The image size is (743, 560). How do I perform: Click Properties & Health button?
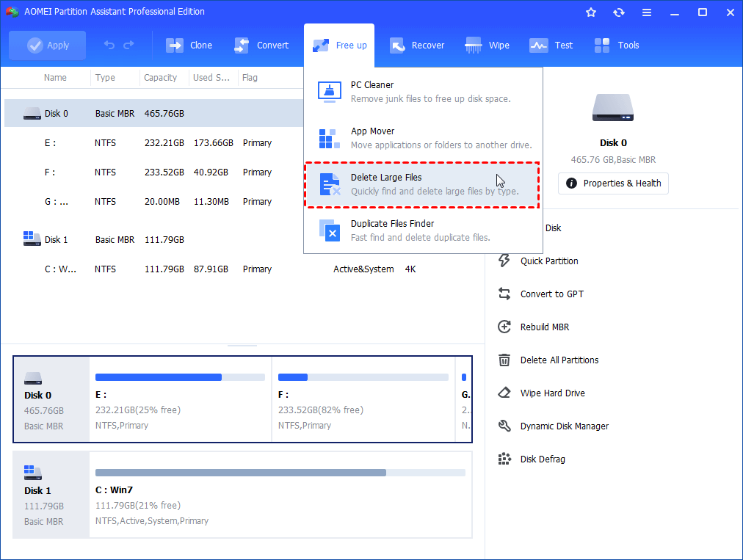613,183
